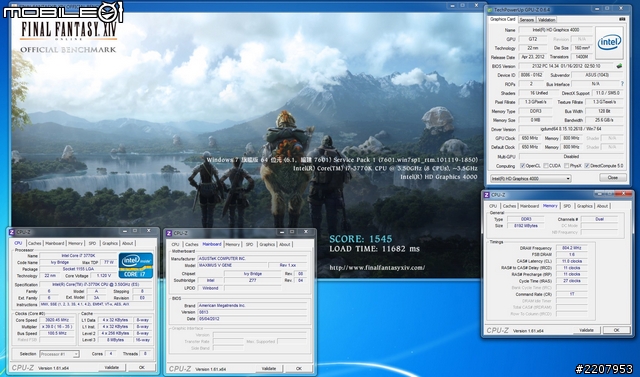This screenshot has width=640, height=377.
Task: Open Mainboard tab in CPU-Z Memory window
Action: (x=529, y=206)
